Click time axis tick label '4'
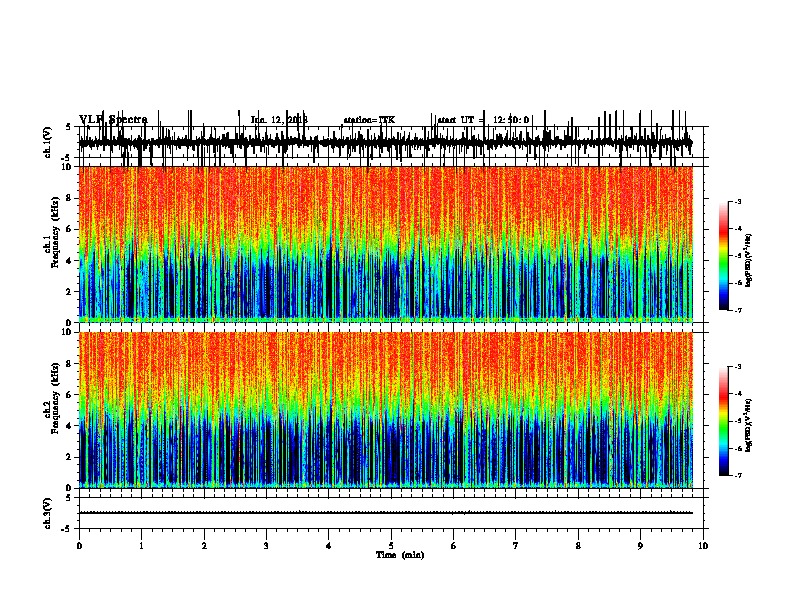 (x=329, y=546)
